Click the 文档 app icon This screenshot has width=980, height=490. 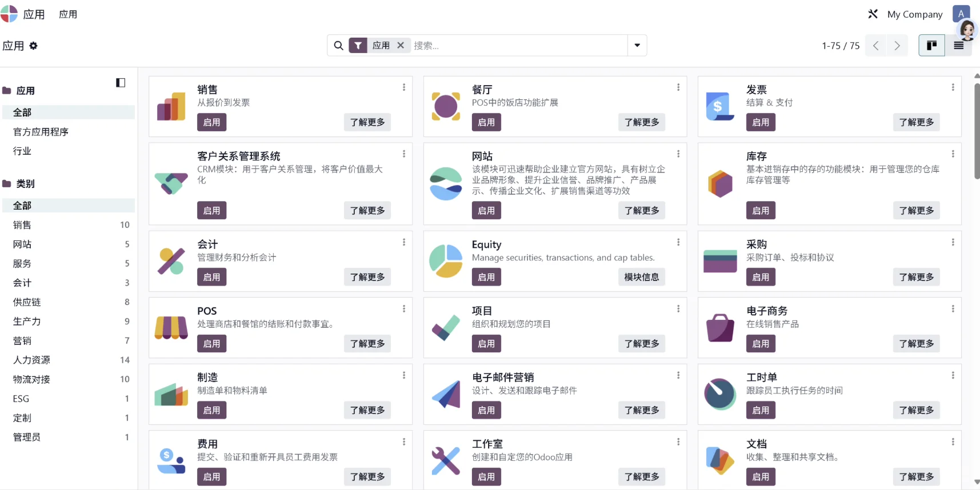pos(720,461)
